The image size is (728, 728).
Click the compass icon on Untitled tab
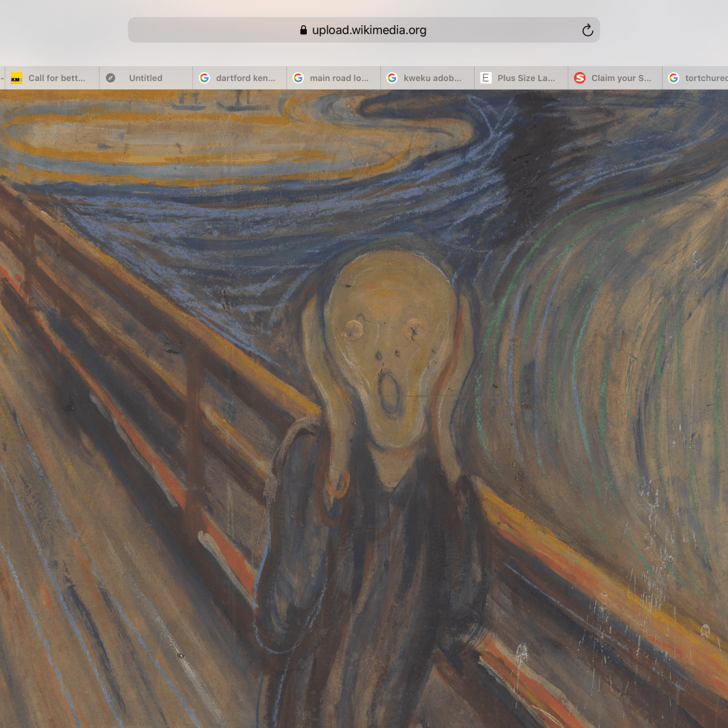pos(111,78)
